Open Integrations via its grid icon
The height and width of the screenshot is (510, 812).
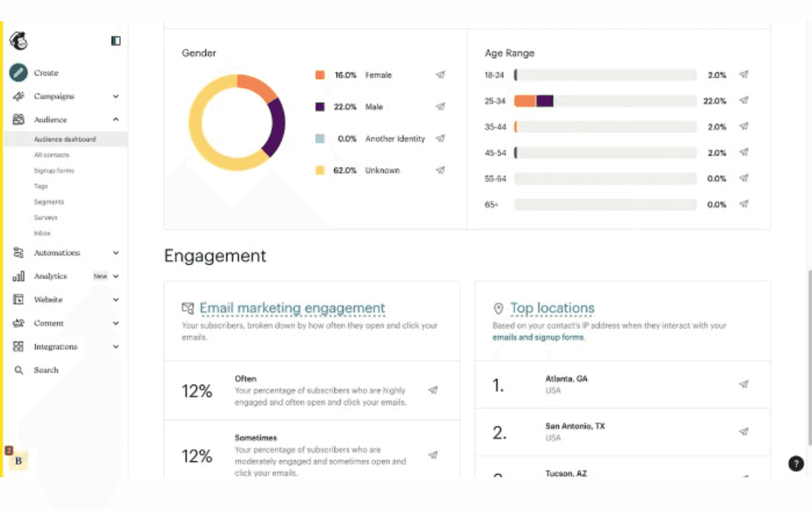point(18,346)
